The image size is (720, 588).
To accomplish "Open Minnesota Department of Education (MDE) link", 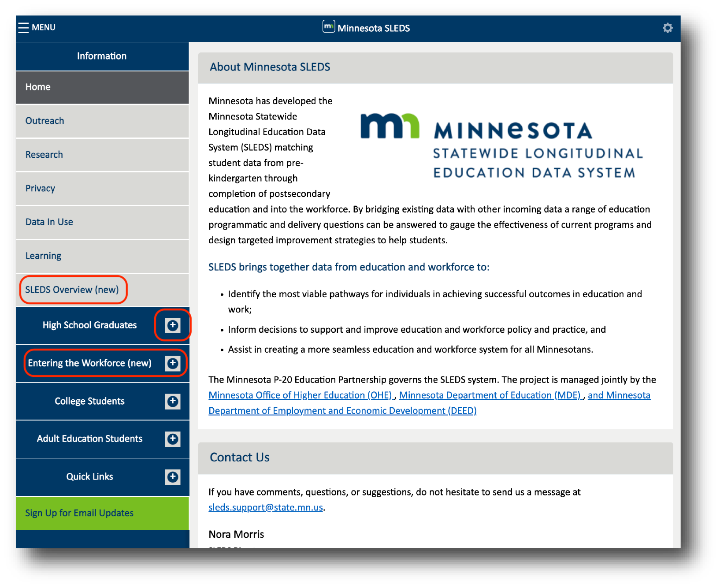I will [x=490, y=395].
